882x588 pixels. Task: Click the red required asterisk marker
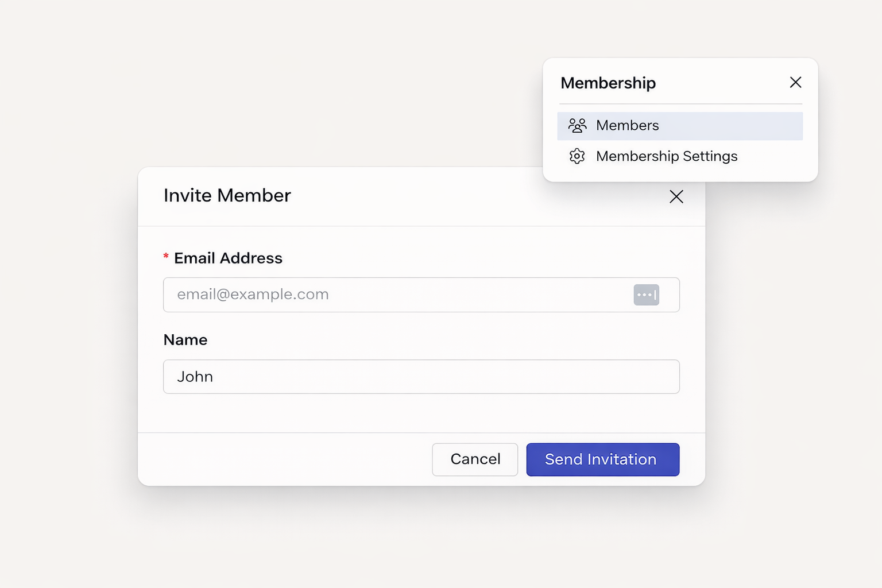coord(166,257)
